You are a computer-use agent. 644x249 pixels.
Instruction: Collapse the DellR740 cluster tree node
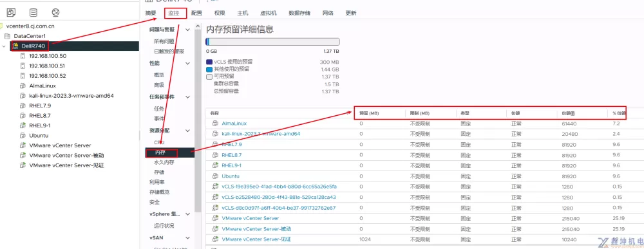tap(4, 46)
